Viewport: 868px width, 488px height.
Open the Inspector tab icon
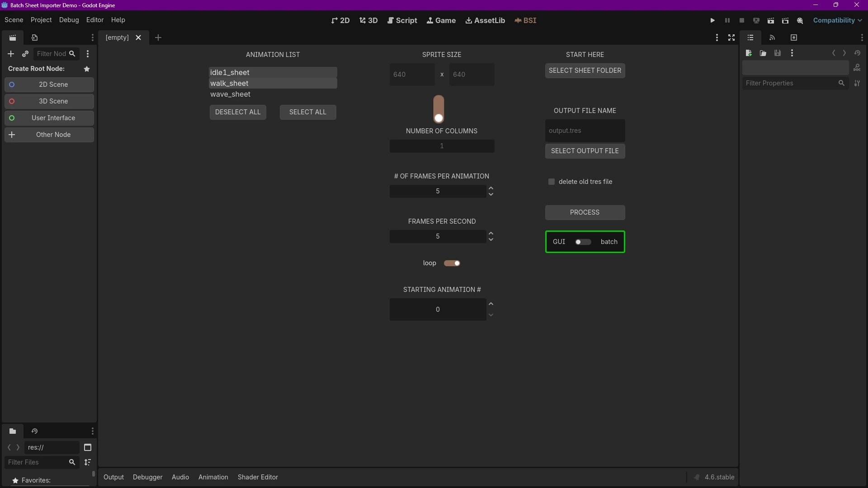[x=750, y=38]
